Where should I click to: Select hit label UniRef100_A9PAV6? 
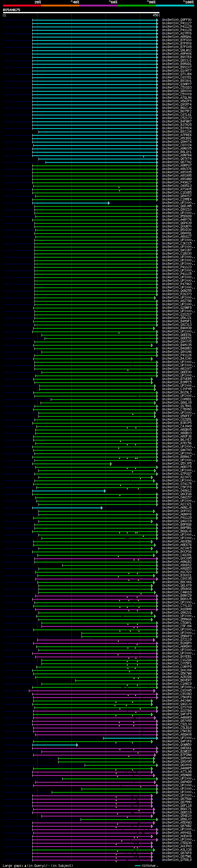[x=176, y=54]
